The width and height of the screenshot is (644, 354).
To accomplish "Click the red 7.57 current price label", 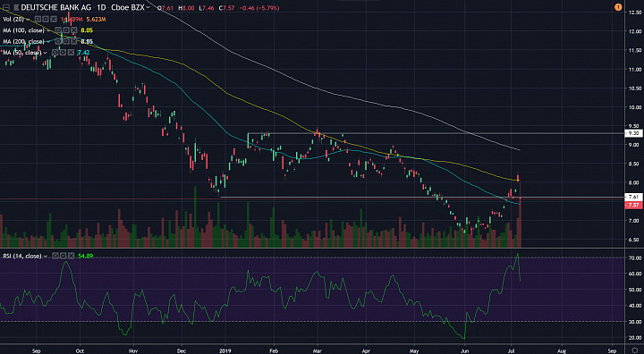I will pos(633,205).
